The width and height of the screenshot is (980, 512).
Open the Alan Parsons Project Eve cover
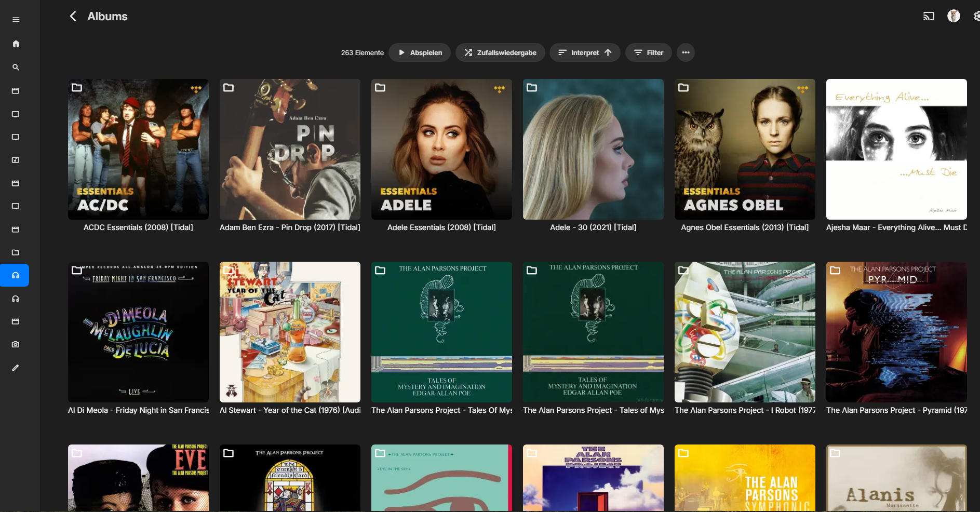coord(138,478)
